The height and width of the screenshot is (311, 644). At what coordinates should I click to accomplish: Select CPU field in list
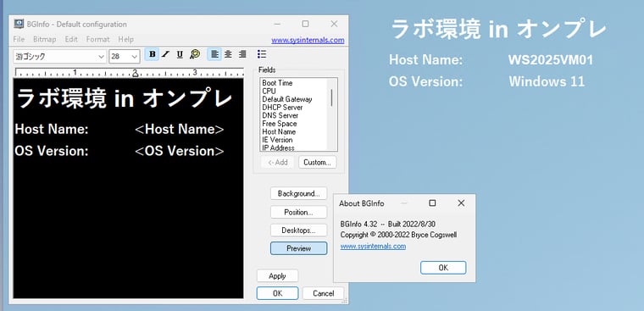point(269,92)
